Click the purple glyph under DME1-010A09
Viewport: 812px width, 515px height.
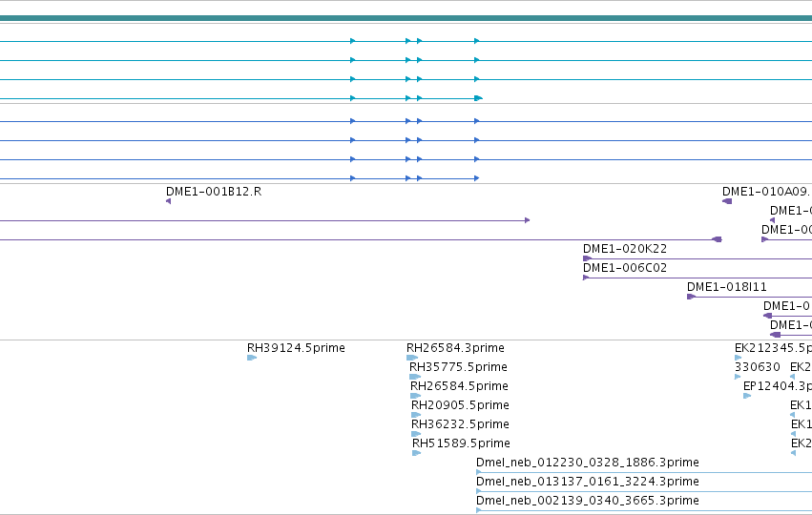coord(727,201)
